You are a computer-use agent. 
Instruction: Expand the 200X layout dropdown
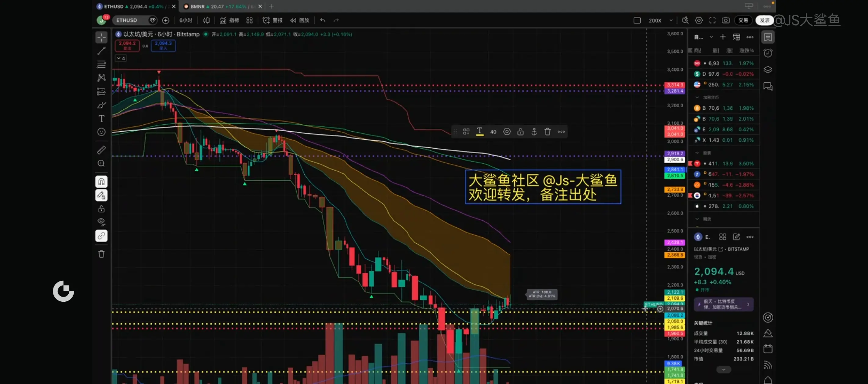click(671, 20)
